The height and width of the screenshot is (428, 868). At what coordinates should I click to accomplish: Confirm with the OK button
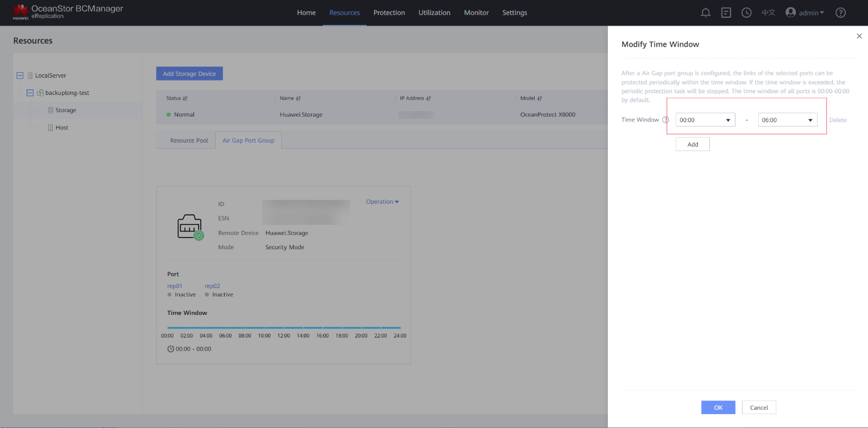click(718, 407)
